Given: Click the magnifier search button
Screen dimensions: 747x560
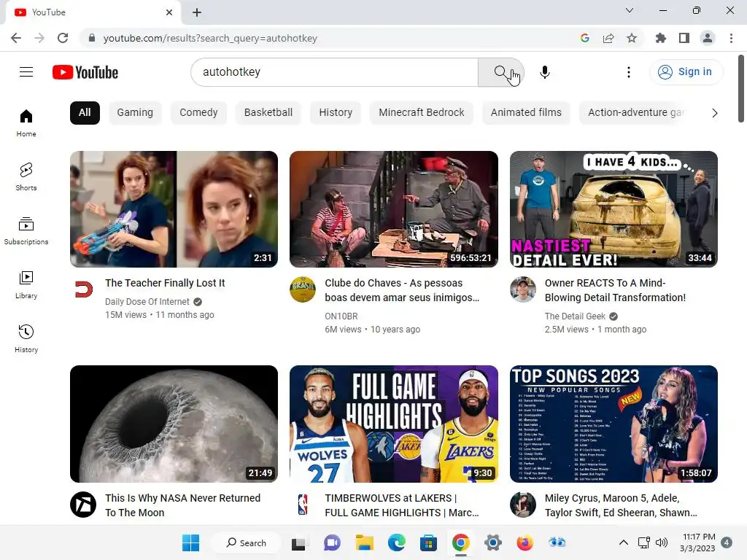Looking at the screenshot, I should point(500,72).
